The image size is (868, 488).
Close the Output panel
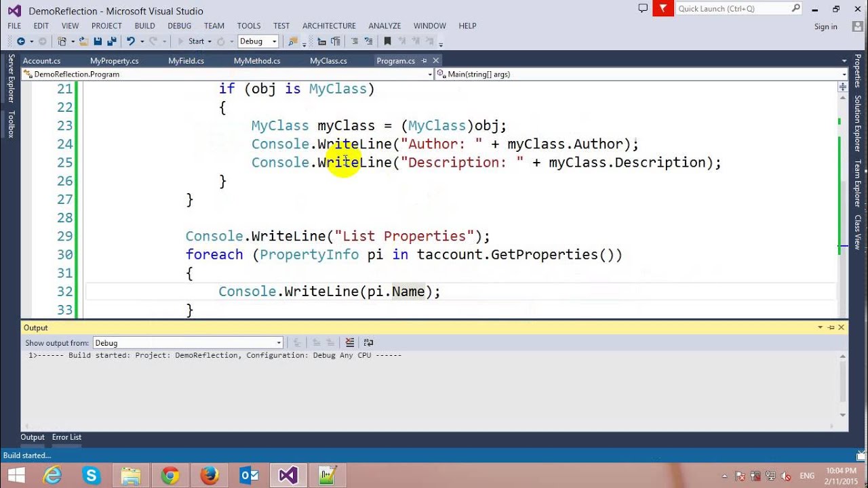click(x=842, y=327)
